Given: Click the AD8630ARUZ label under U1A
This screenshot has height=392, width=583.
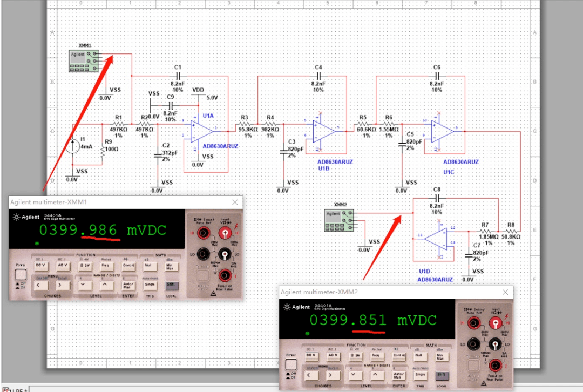Looking at the screenshot, I should tap(220, 146).
